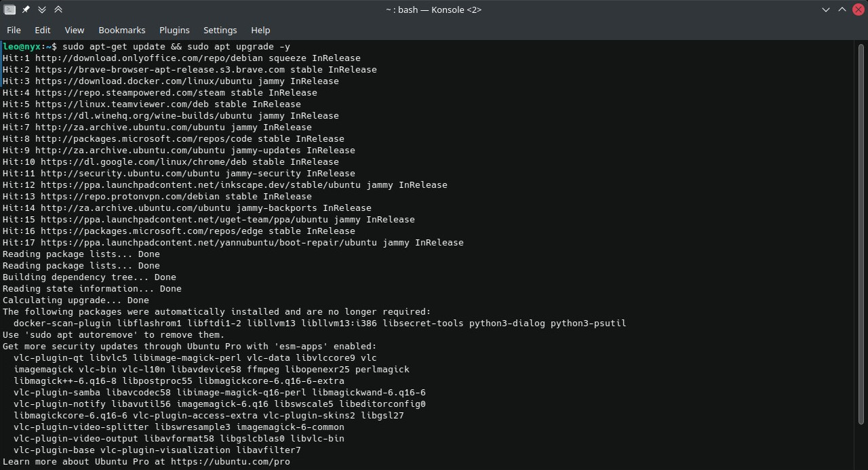Screen dimensions: 868x470
Task: Pin window on all desktops
Action: point(26,9)
